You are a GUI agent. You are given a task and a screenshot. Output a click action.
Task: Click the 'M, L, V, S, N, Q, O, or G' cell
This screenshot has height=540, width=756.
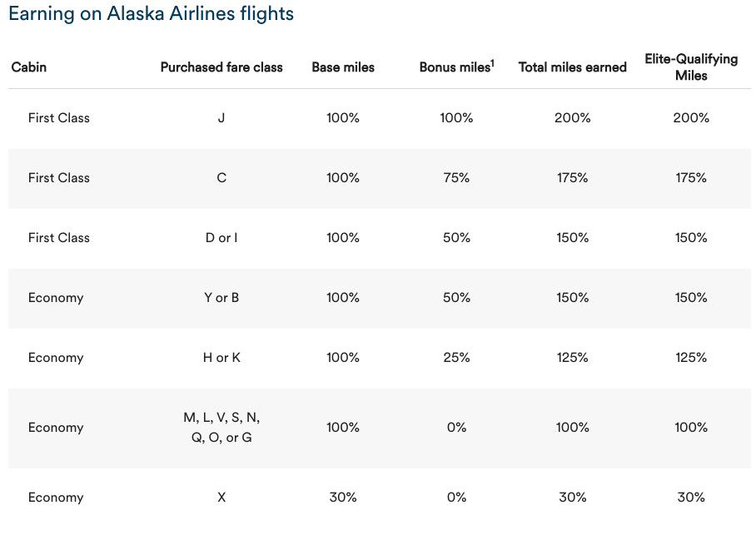[221, 428]
